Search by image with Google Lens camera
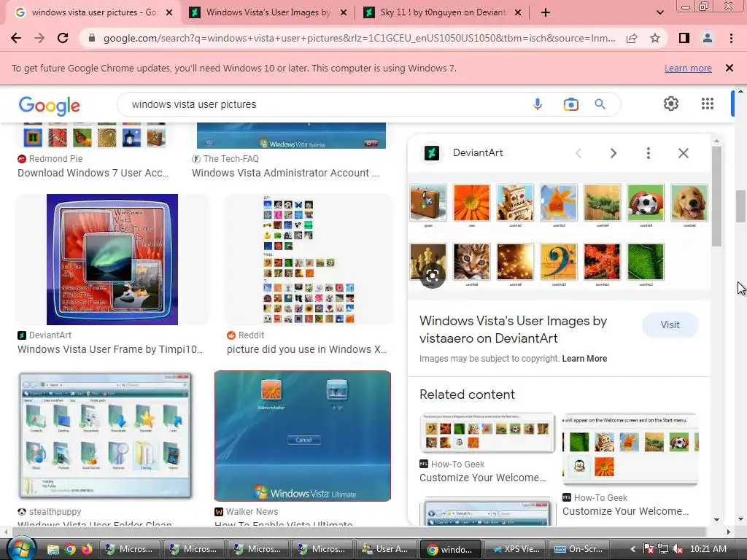 [570, 104]
